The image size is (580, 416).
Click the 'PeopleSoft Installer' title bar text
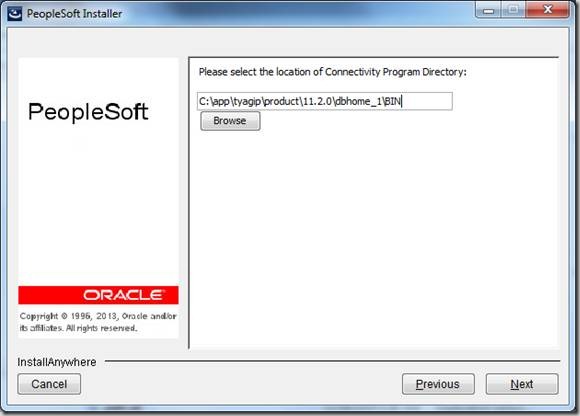(74, 14)
